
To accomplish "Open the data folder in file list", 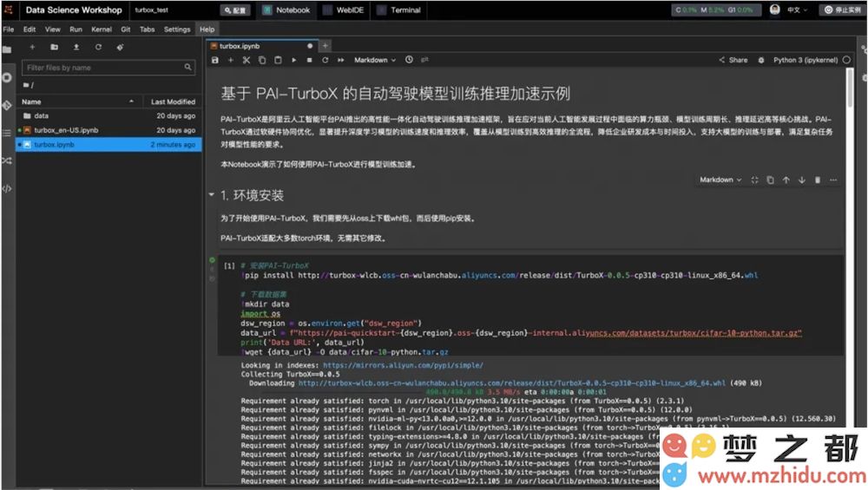I will tap(108, 115).
